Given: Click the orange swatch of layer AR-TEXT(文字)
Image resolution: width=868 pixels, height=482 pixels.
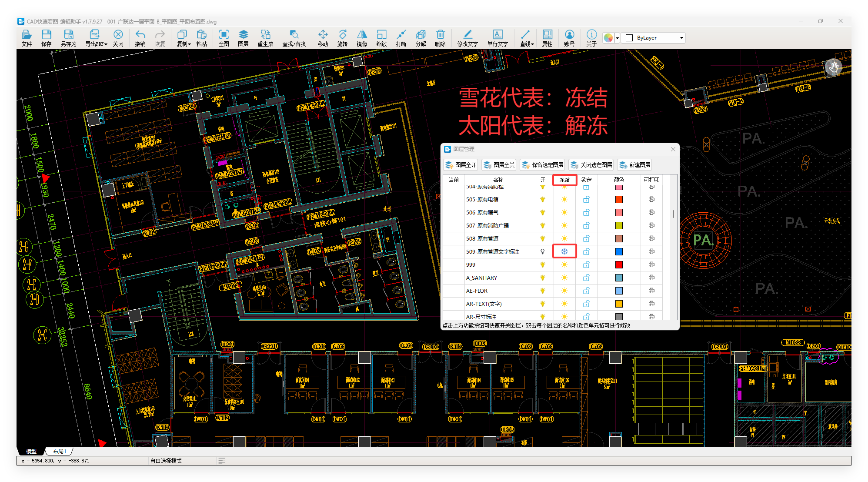Looking at the screenshot, I should click(x=619, y=304).
